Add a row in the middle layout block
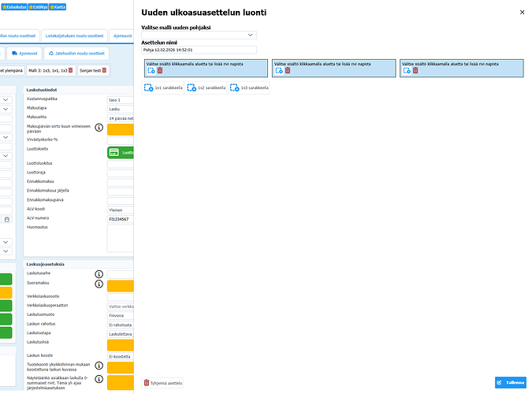This screenshot has width=532, height=394. (x=278, y=71)
